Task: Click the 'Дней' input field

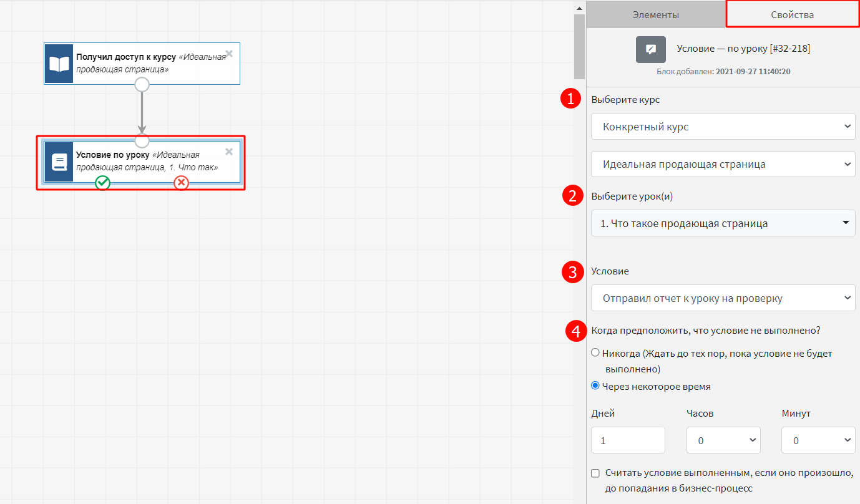Action: (628, 440)
